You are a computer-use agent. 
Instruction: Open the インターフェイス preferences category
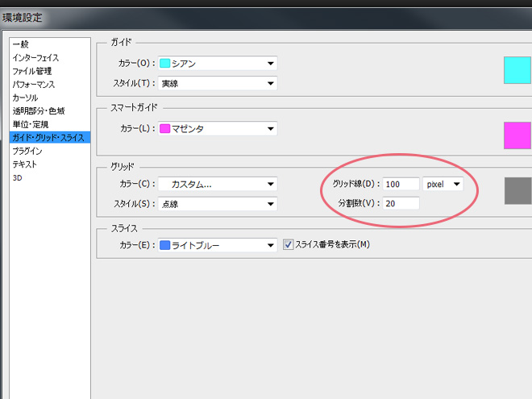coord(35,58)
